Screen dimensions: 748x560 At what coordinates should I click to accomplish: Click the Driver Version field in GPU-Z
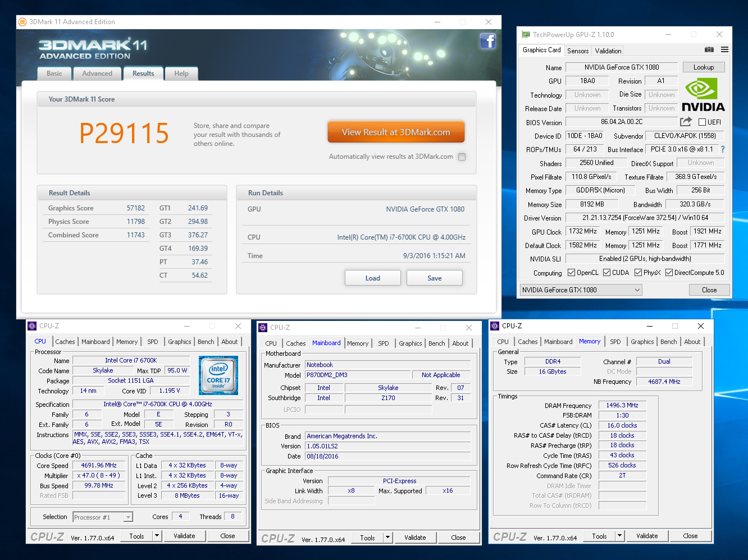point(645,218)
